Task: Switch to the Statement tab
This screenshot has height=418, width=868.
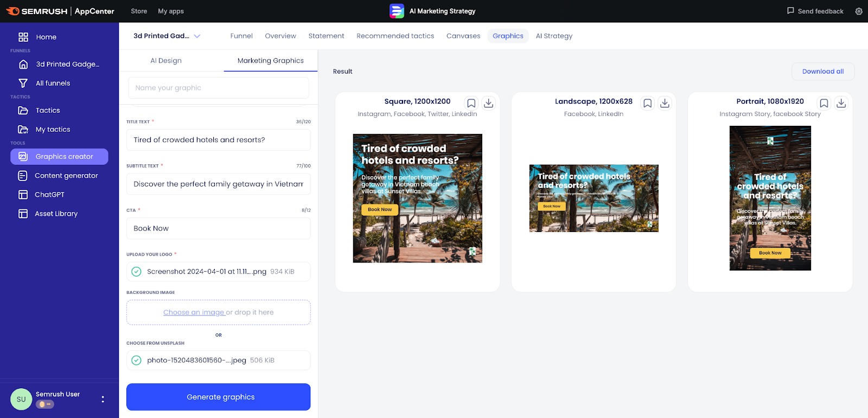Action: (x=326, y=36)
